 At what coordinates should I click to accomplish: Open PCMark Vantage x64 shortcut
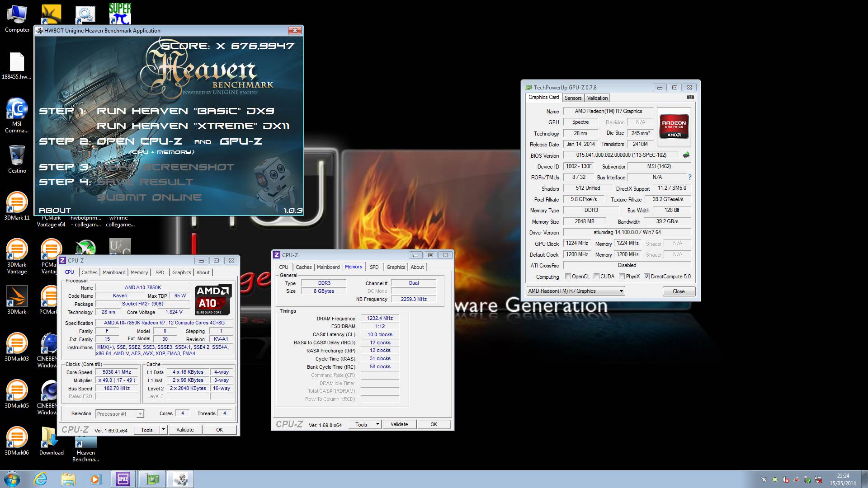pos(51,221)
